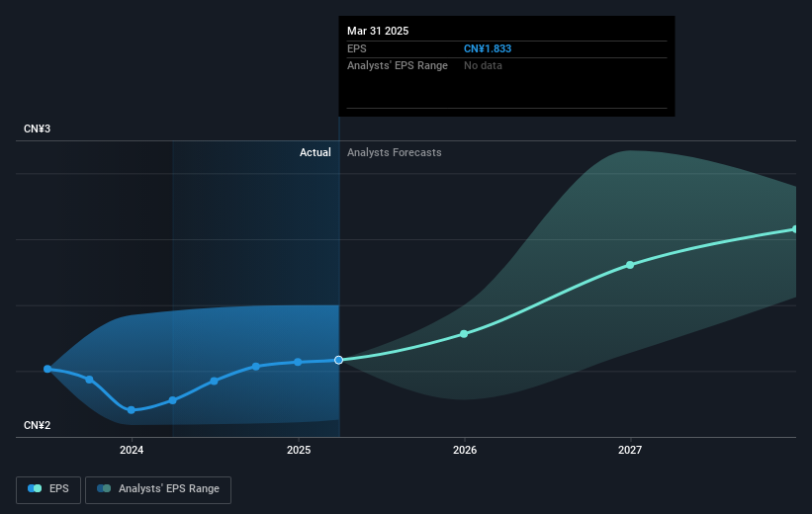Click the 2025 x-axis label
Viewport: 812px width, 514px height.
click(299, 450)
